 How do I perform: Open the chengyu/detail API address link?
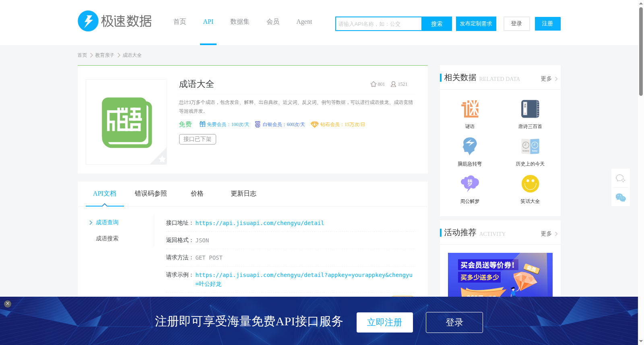[260, 223]
